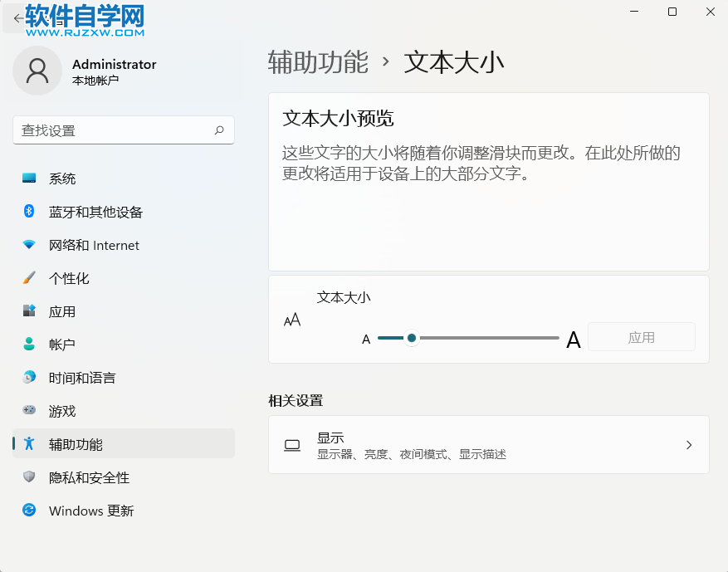Click the Personalization paintbrush icon

coord(29,278)
